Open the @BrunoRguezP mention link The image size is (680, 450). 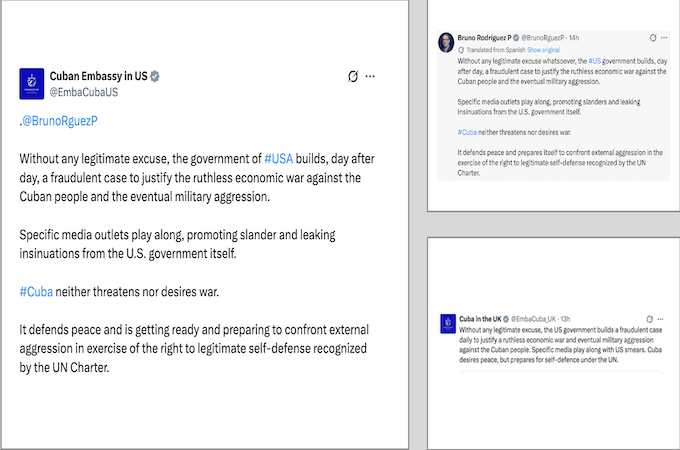tap(60, 121)
